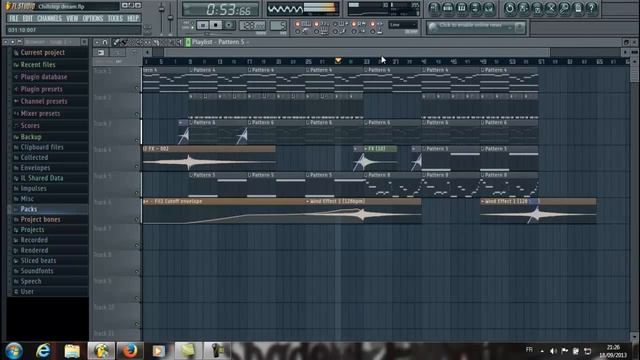
Task: Click the playlist scroll-left arrow
Action: point(147,52)
